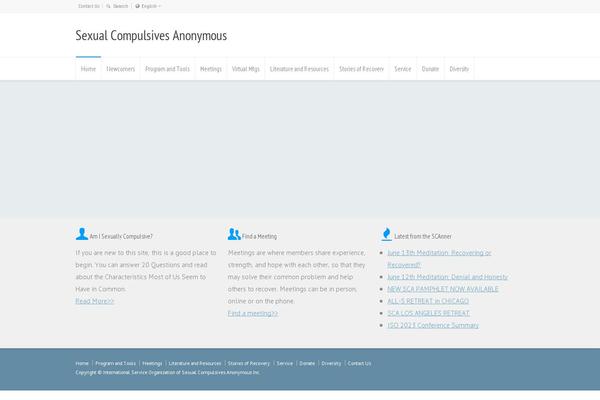Click the Am I Sexually Compulsive? heading
Viewport: 600px width, 400px height.
[x=121, y=237]
